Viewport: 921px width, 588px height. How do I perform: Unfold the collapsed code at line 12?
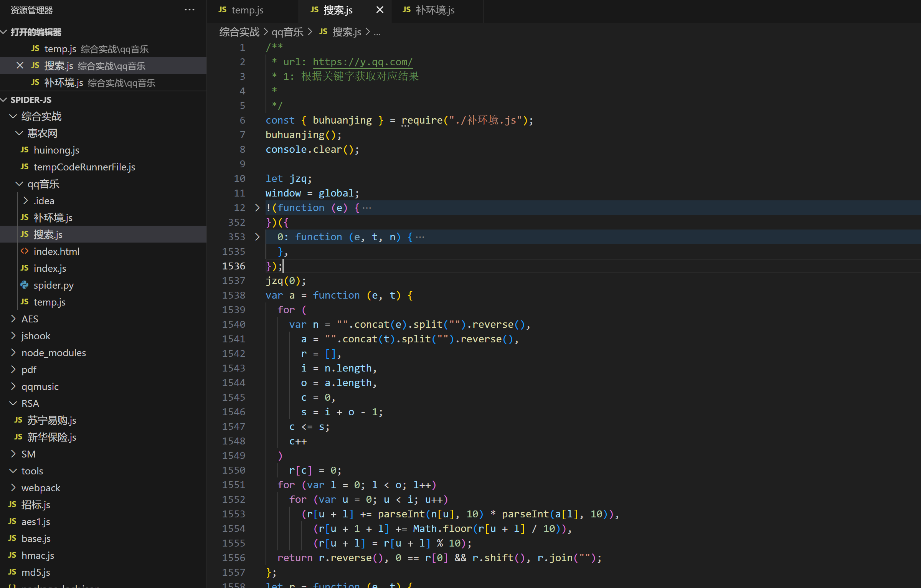pos(257,208)
